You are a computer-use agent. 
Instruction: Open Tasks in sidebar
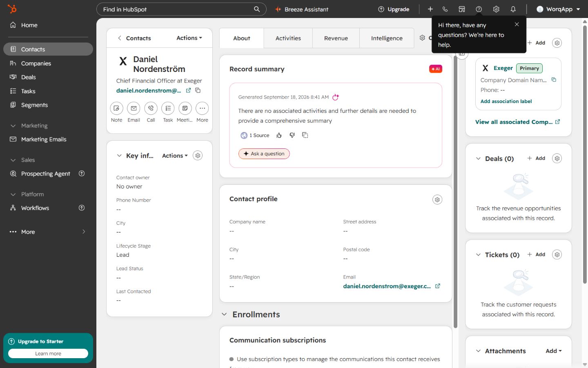point(48,91)
